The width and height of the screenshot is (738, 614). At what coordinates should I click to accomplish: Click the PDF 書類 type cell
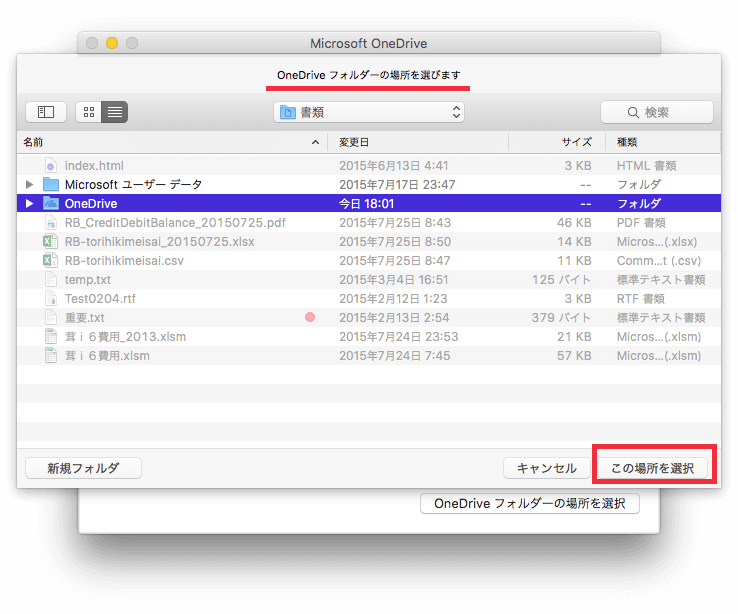[x=641, y=223]
